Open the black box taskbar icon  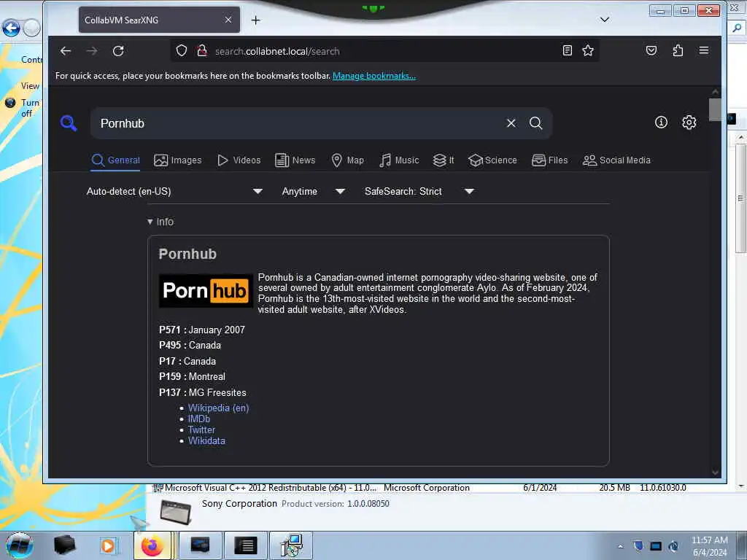click(64, 545)
